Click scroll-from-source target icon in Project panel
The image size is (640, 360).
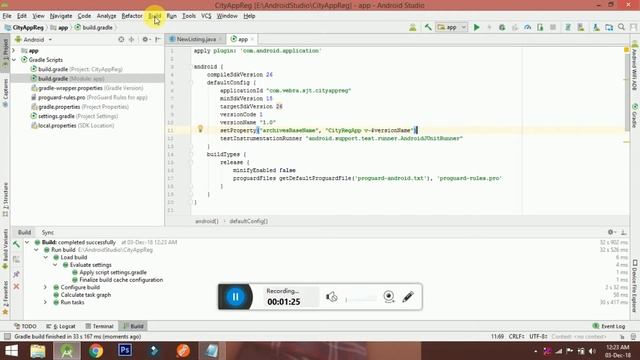coord(121,40)
